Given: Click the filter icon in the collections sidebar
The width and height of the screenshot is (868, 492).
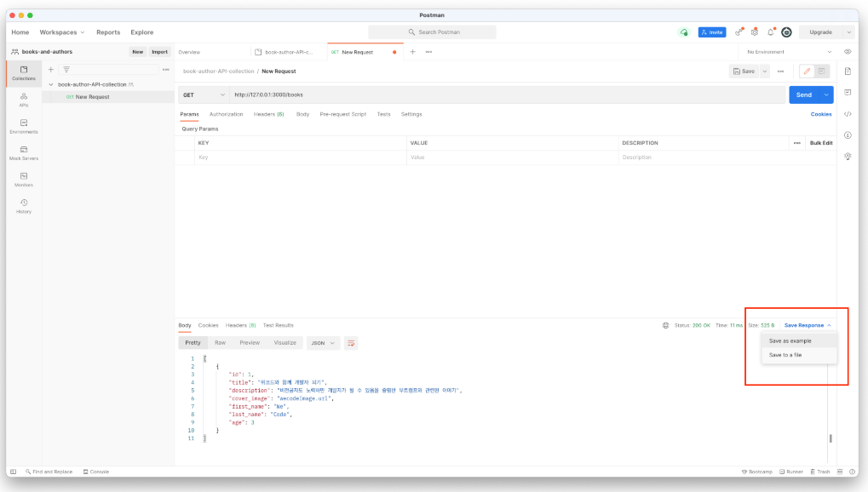Looking at the screenshot, I should [x=66, y=70].
